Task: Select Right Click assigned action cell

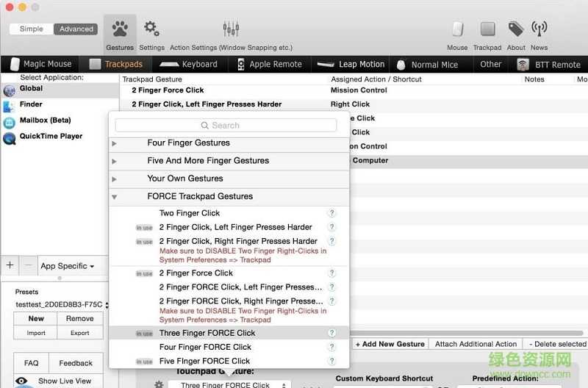Action: [x=351, y=104]
